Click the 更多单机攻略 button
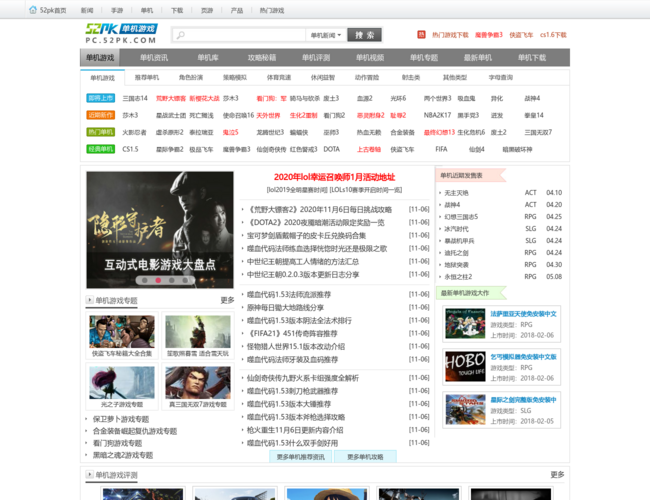This screenshot has width=650, height=500. [365, 456]
